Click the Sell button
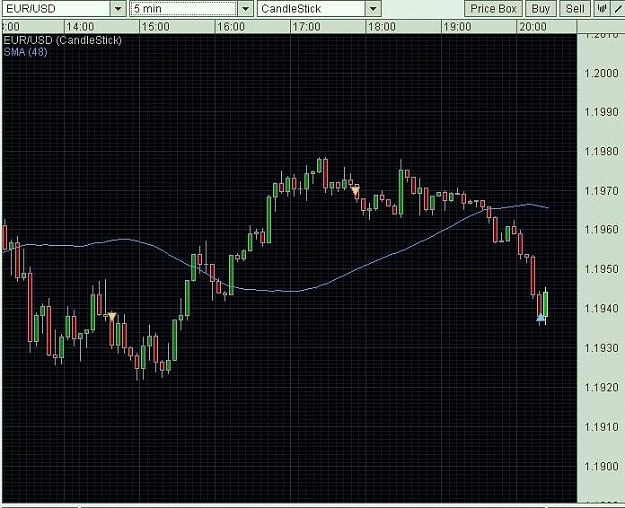625x508 pixels. 575,8
